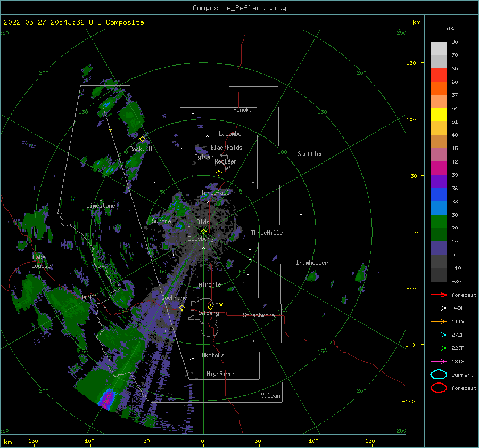Image resolution: width=479 pixels, height=448 pixels.
Task: Click the ThreeHills city label
Action: pyautogui.click(x=267, y=233)
